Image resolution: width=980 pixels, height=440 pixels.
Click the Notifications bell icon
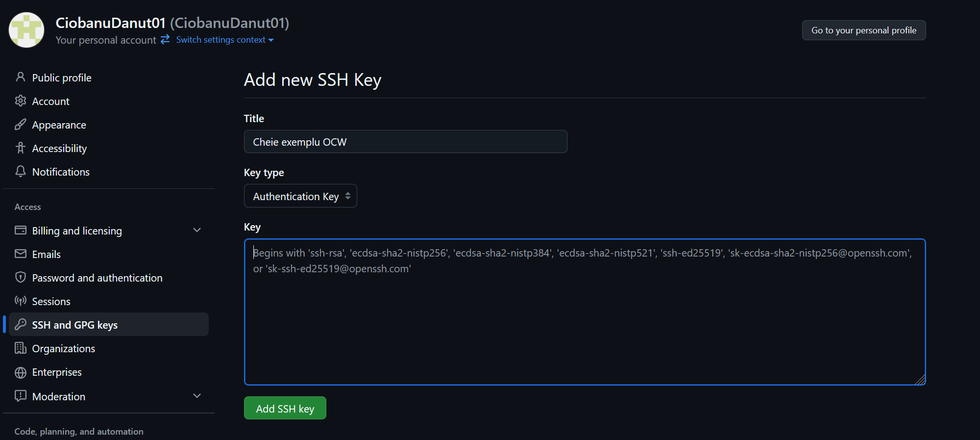tap(21, 172)
